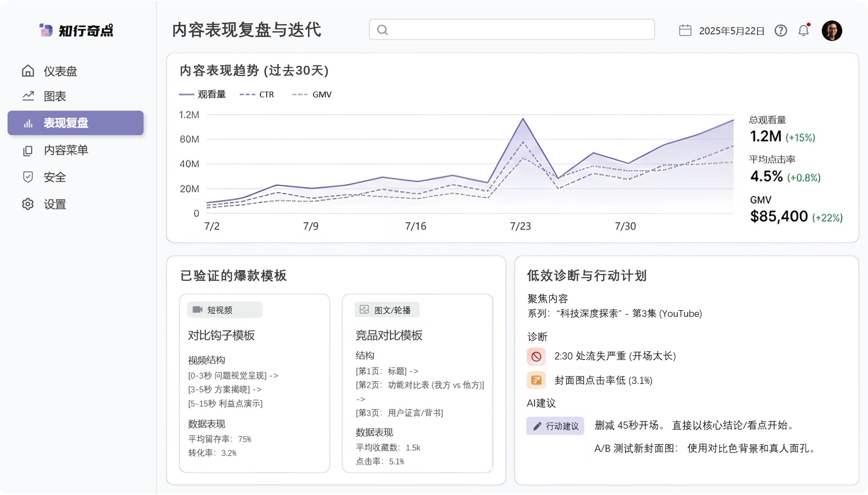Click the search input field

coord(512,30)
